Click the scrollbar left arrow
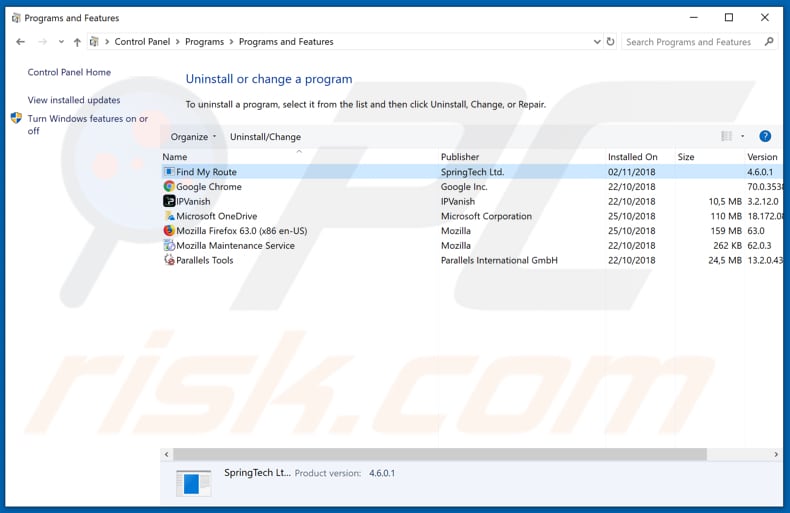This screenshot has height=513, width=790. [x=167, y=454]
